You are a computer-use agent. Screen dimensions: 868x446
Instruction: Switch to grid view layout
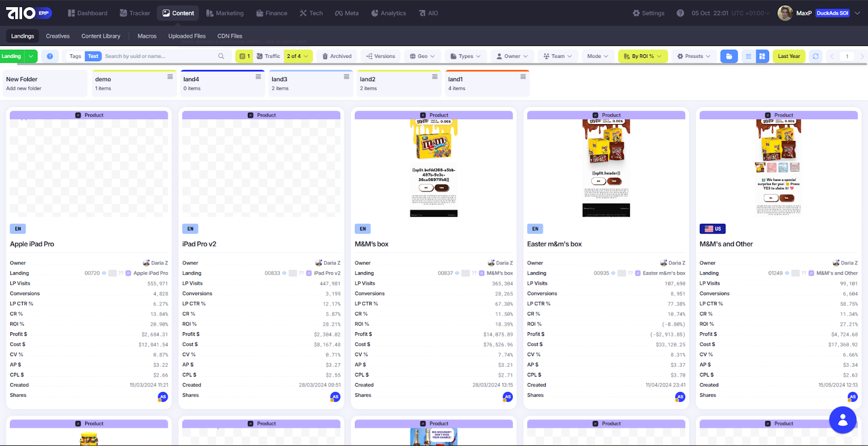(x=762, y=56)
